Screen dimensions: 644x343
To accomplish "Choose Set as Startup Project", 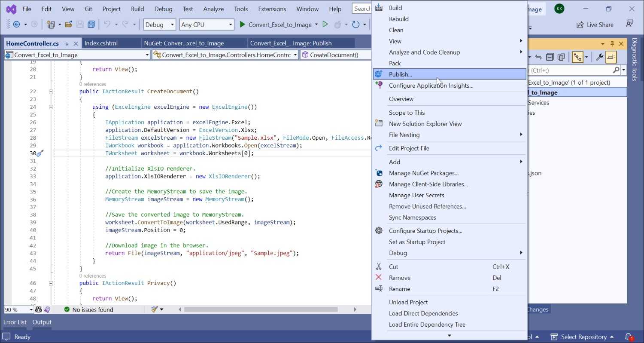I will (x=449, y=242).
